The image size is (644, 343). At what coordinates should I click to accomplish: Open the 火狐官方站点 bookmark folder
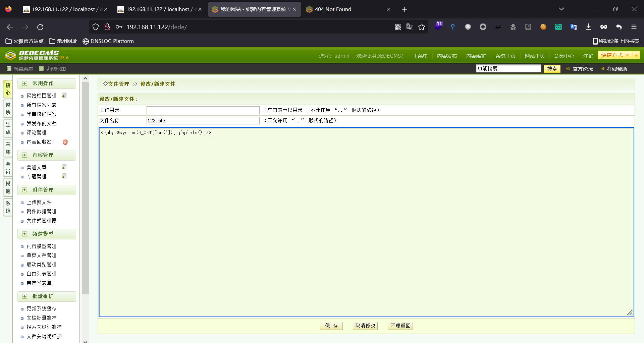[x=24, y=41]
